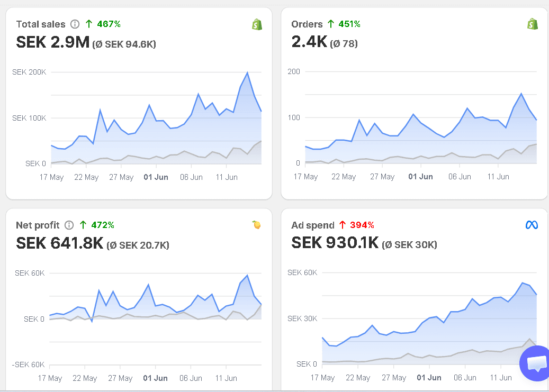Image resolution: width=549 pixels, height=392 pixels.
Task: Click the SEK 200K axis label on Total sales
Action: [x=29, y=72]
